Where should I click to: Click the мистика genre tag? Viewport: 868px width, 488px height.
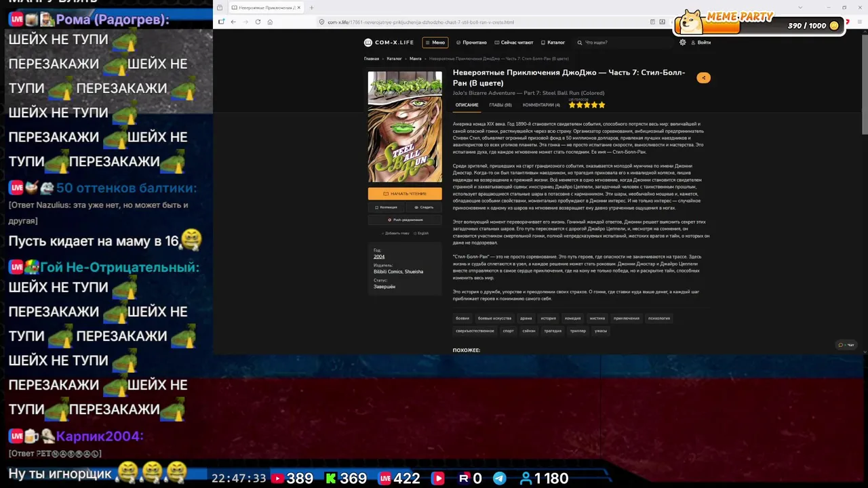(x=597, y=318)
